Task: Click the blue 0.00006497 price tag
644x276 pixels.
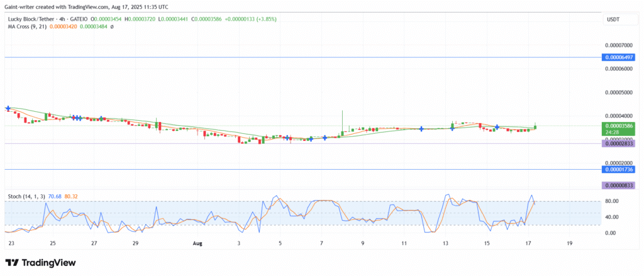Action: (x=618, y=57)
